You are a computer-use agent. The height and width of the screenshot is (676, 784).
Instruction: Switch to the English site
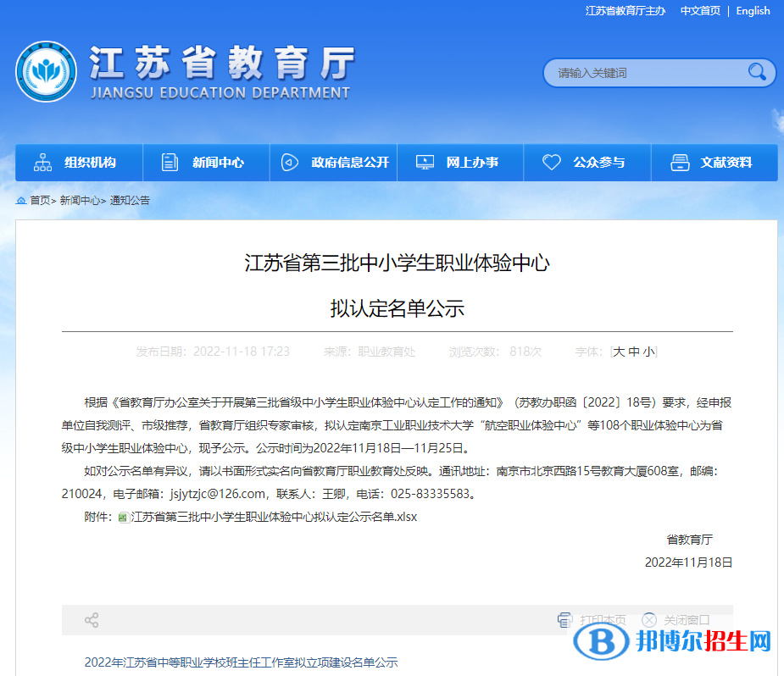tap(753, 11)
